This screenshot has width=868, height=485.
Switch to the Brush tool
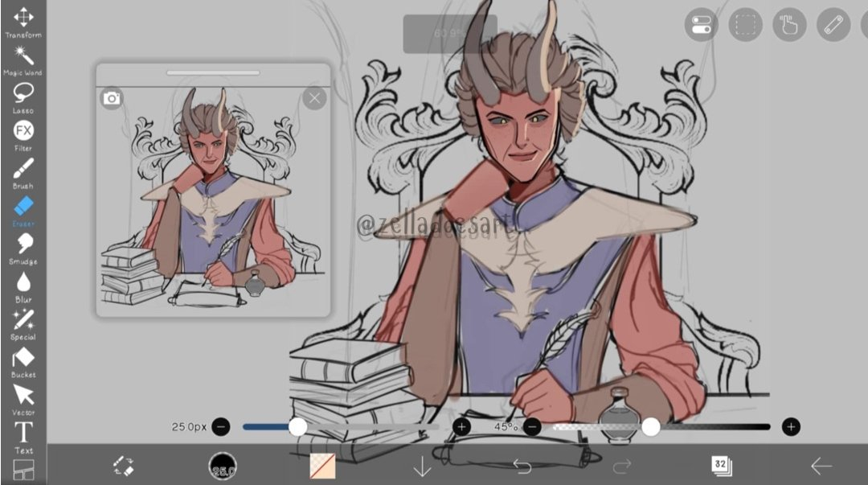(23, 171)
